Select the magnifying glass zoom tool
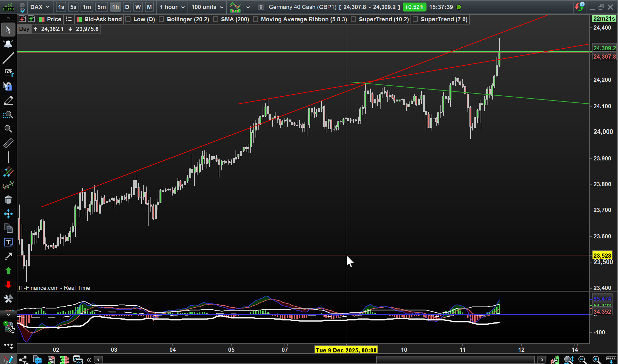This screenshot has height=364, width=618. [8, 129]
